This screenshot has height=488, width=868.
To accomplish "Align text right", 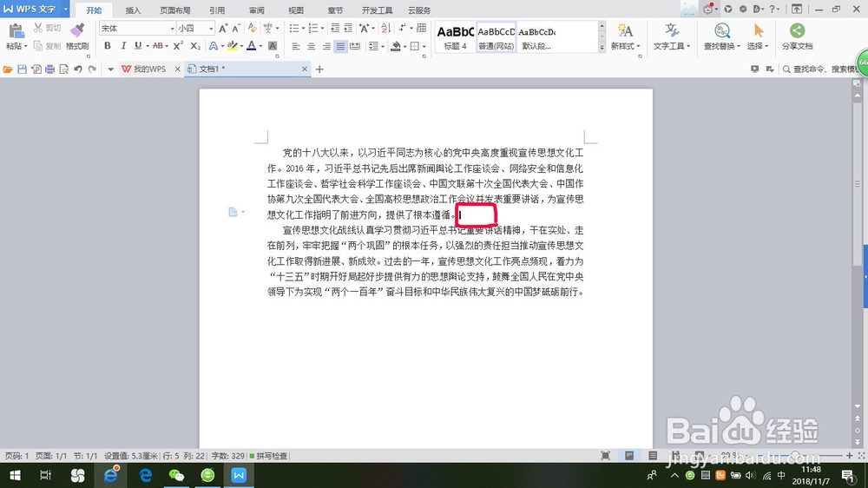I will [326, 46].
